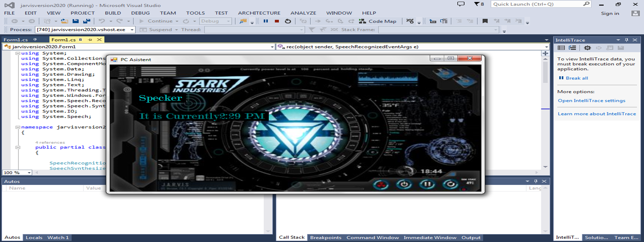Screen dimensions: 644x242
Task: Open the ARCHITECTURE menu
Action: click(259, 13)
